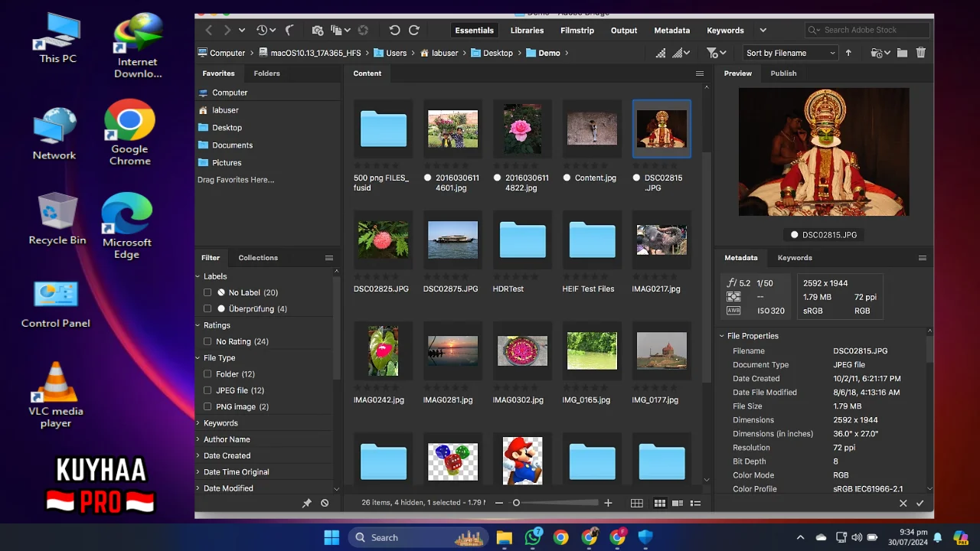Click the Get Photos from Camera icon
The width and height of the screenshot is (980, 551).
(318, 30)
